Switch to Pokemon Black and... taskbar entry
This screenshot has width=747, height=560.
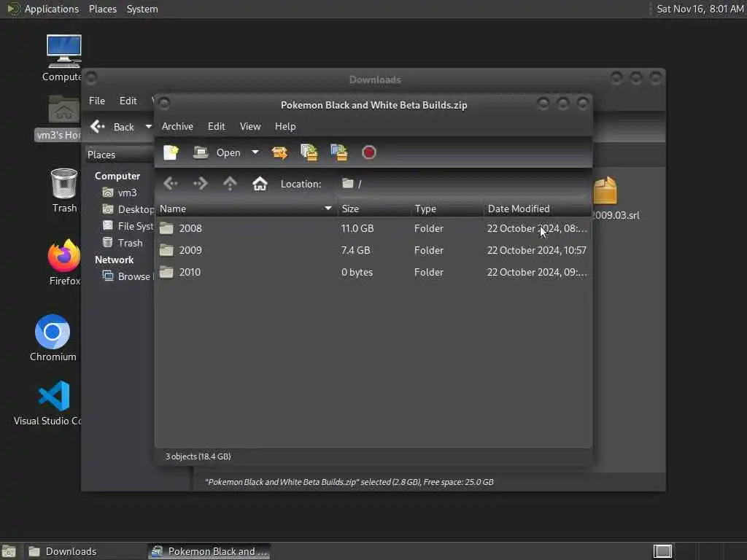click(x=209, y=551)
